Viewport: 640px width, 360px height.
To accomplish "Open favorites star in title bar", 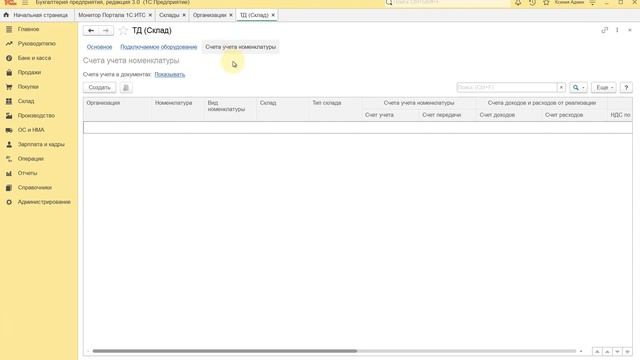I will pos(546,2).
